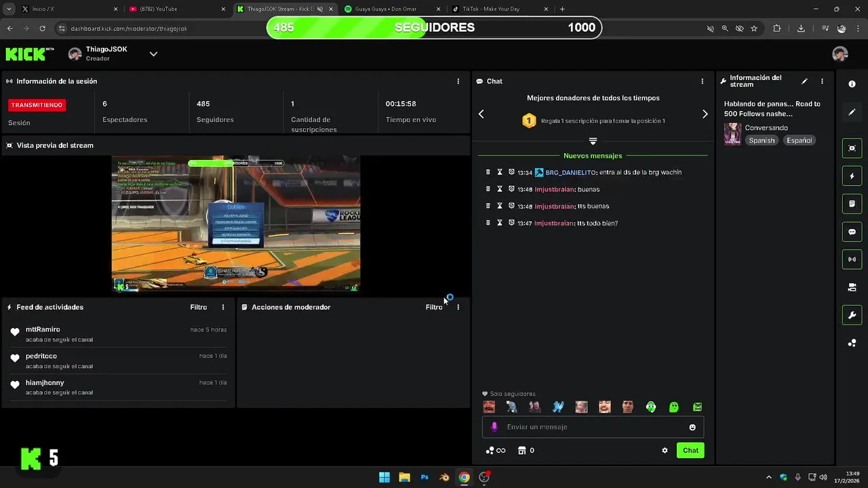This screenshot has height=488, width=868.
Task: Open Chat panel three-dot menu
Action: coord(703,81)
